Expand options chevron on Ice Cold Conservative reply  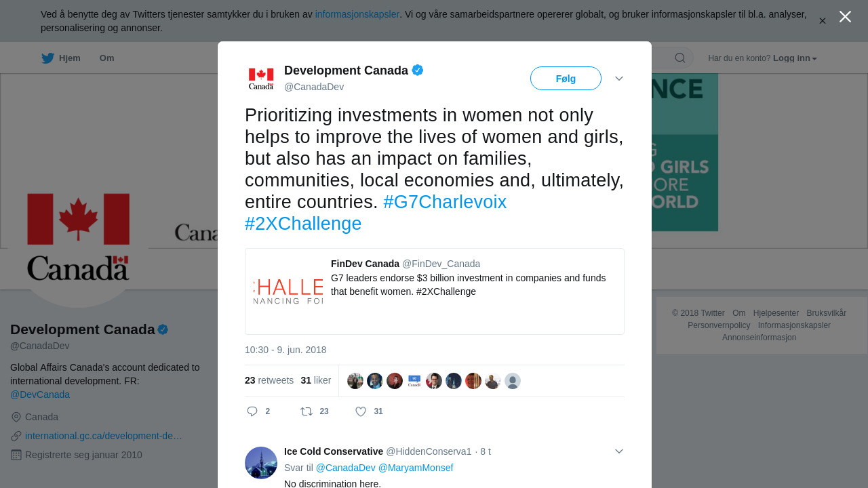(x=618, y=451)
